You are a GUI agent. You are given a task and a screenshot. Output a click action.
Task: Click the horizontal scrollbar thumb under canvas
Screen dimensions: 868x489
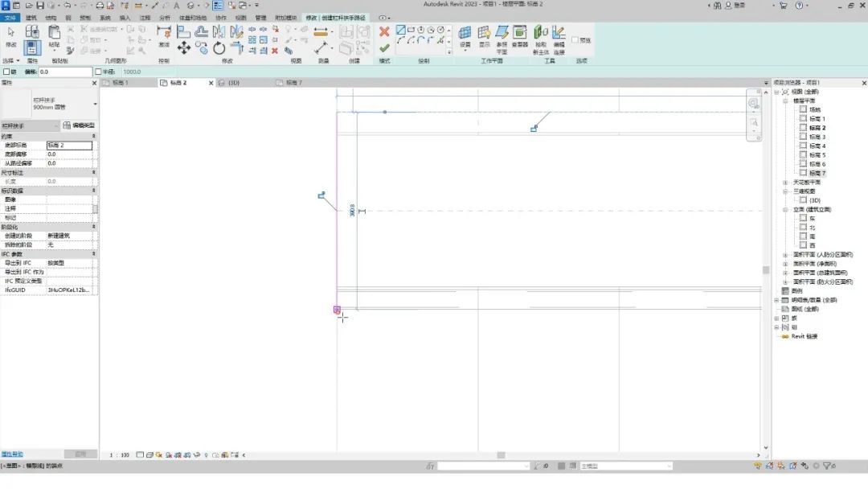[501, 455]
